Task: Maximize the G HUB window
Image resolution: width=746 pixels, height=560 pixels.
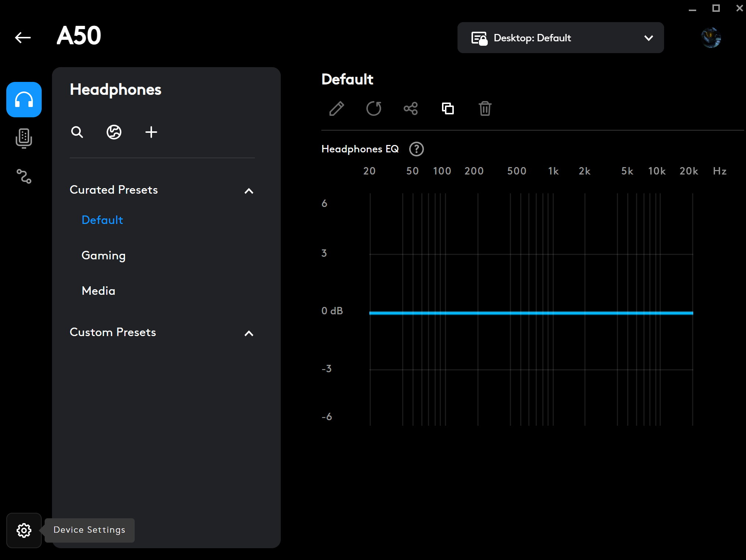Action: (716, 8)
